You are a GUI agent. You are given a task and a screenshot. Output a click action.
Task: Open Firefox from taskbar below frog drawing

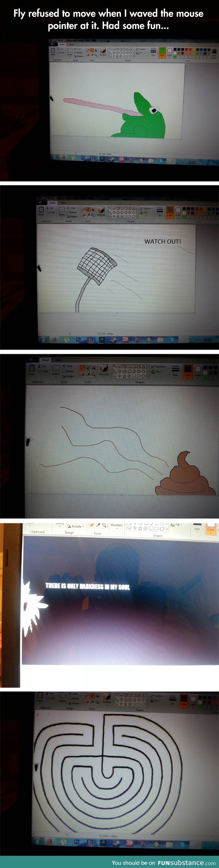pyautogui.click(x=63, y=157)
